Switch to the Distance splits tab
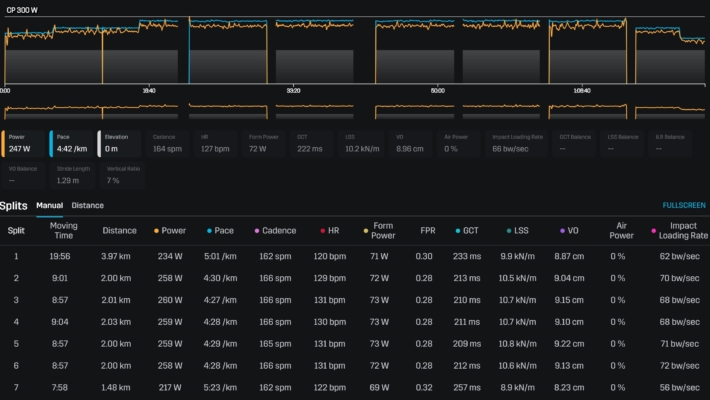The height and width of the screenshot is (400, 710). click(87, 206)
